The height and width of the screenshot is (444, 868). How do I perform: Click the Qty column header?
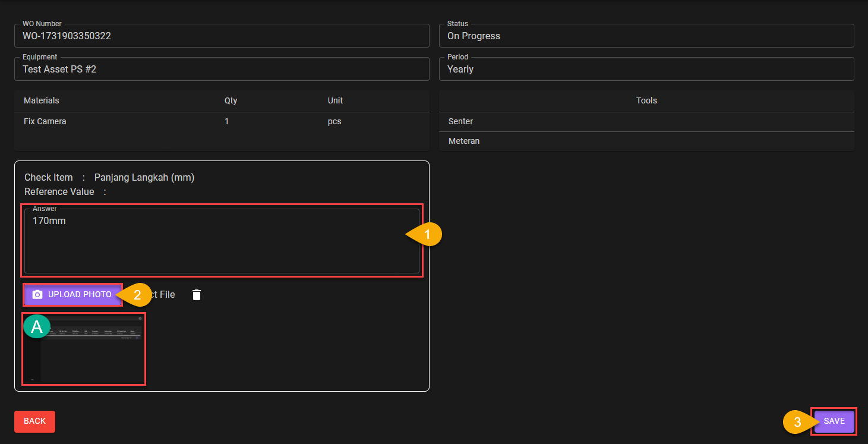click(x=231, y=100)
